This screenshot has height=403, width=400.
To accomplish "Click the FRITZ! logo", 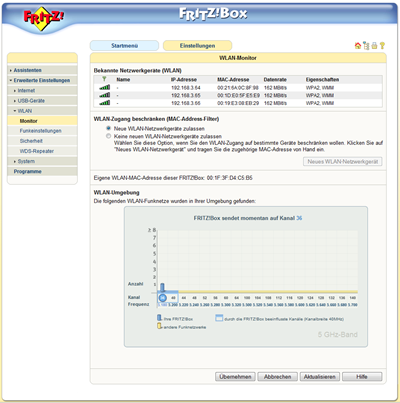I will (43, 17).
